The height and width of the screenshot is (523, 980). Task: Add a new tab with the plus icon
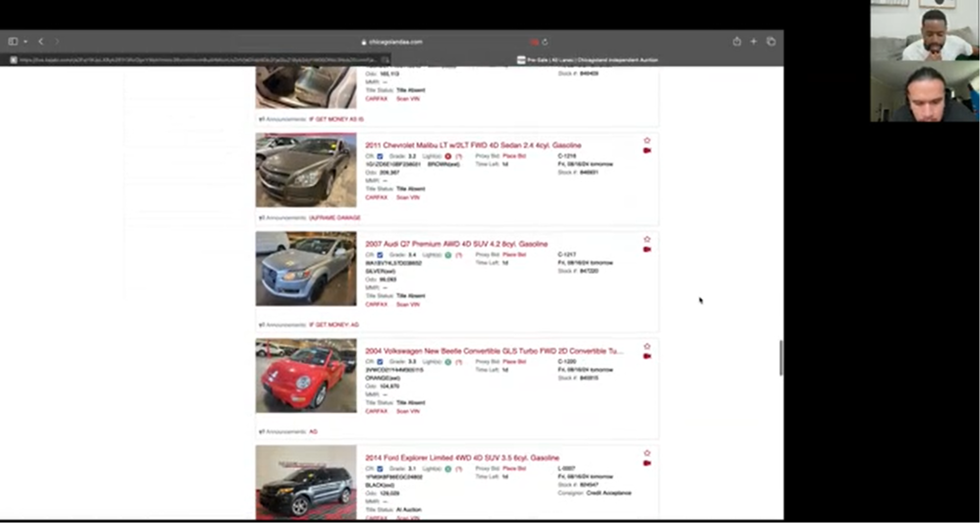click(753, 41)
